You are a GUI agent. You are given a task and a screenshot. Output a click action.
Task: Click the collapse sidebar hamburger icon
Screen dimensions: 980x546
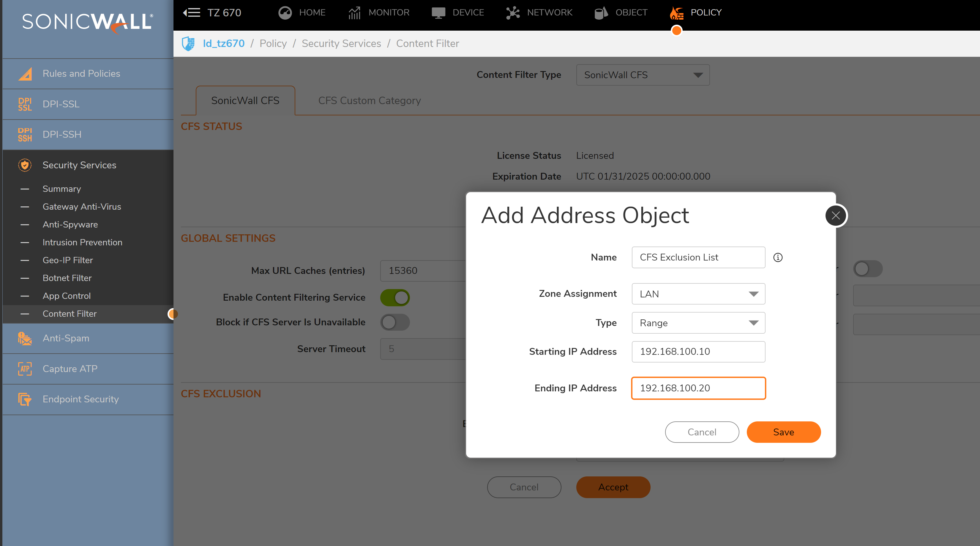click(x=192, y=12)
